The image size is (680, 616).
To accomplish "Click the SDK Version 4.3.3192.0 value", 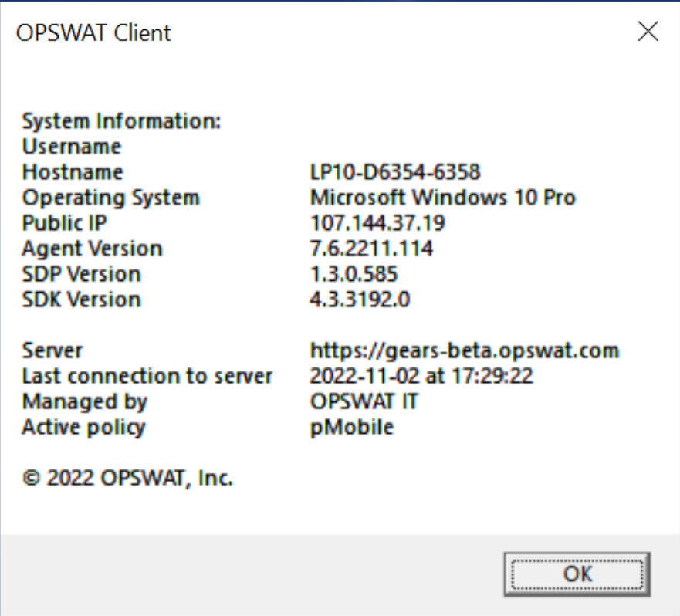I will [360, 300].
